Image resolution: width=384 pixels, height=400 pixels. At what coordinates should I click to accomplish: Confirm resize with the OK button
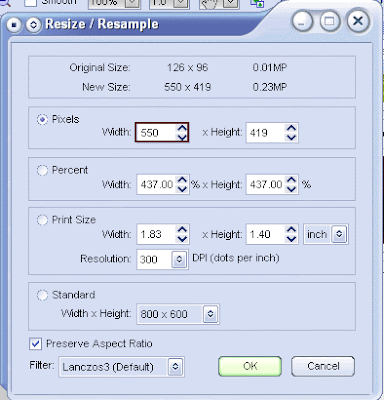point(250,366)
